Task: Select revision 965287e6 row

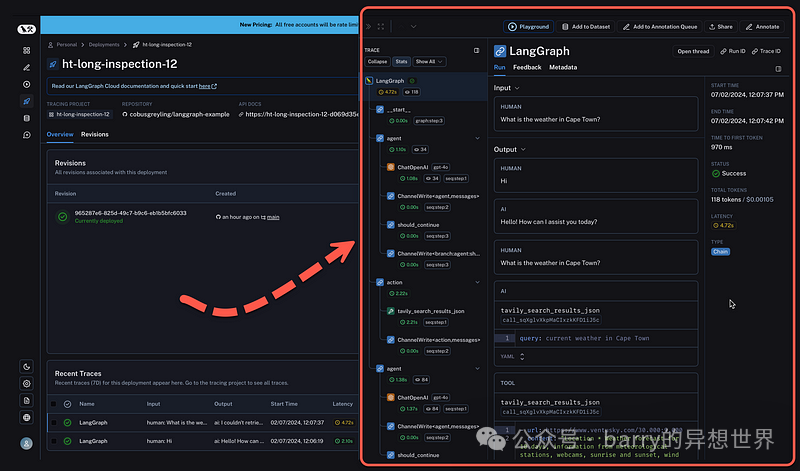Action: pyautogui.click(x=203, y=217)
